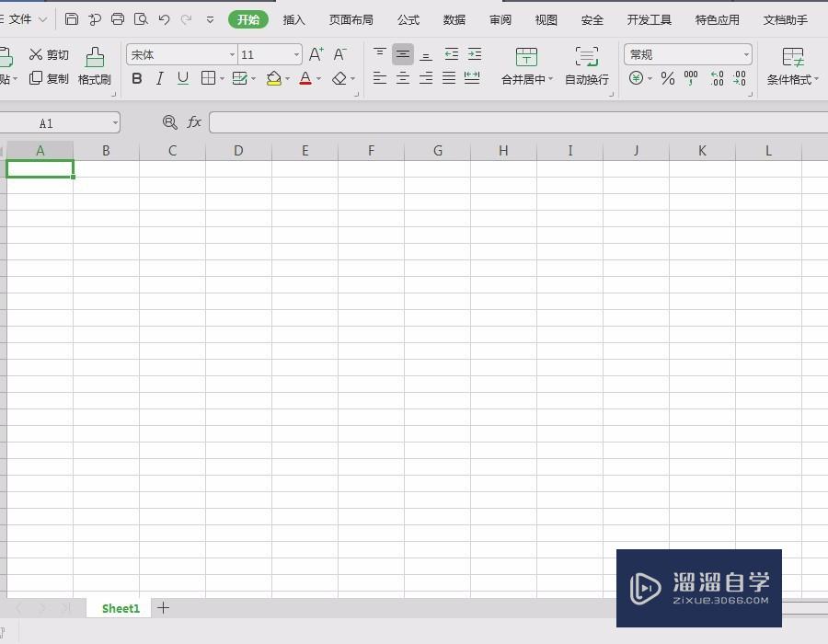Open Conditional Formatting (条件格式)
The image size is (828, 644).
793,66
